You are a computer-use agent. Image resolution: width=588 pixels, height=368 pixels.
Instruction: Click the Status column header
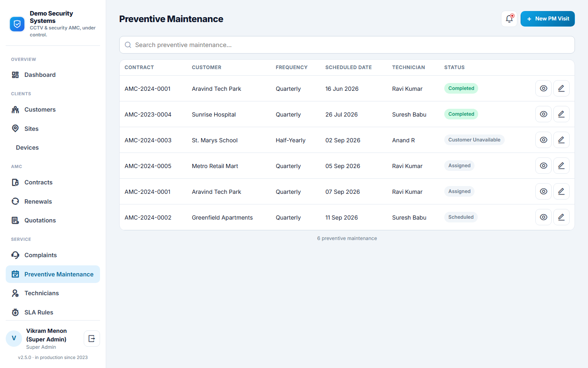tap(454, 67)
